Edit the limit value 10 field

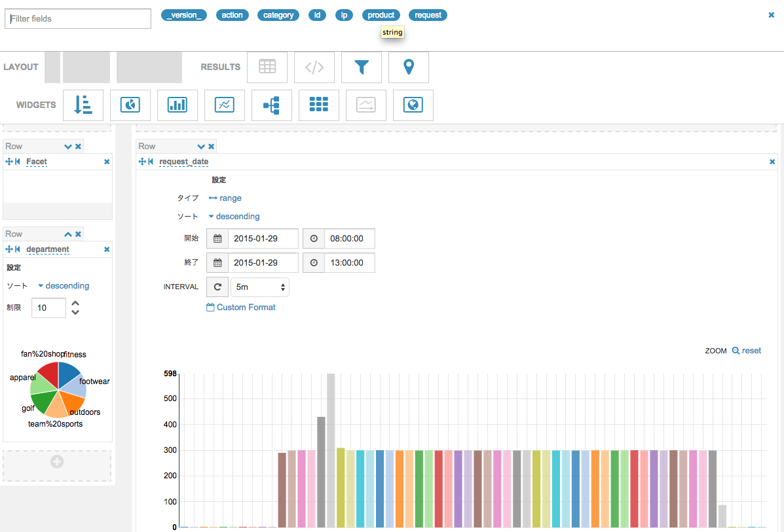click(48, 308)
